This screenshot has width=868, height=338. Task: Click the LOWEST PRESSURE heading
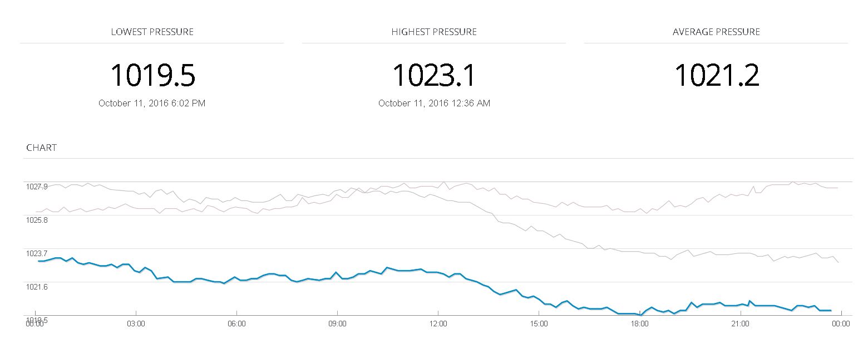point(152,32)
